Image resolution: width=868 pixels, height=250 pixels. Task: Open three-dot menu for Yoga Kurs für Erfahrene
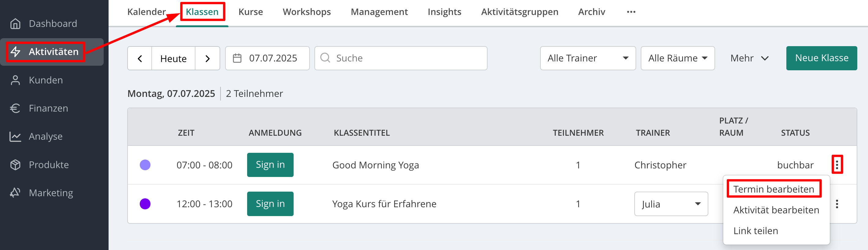pos(837,204)
